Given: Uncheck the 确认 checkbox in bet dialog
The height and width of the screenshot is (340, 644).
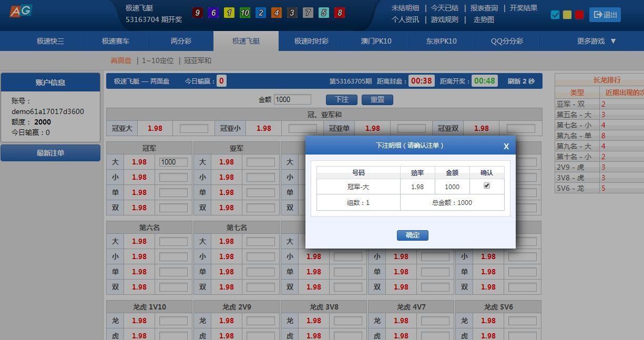Looking at the screenshot, I should (x=486, y=186).
